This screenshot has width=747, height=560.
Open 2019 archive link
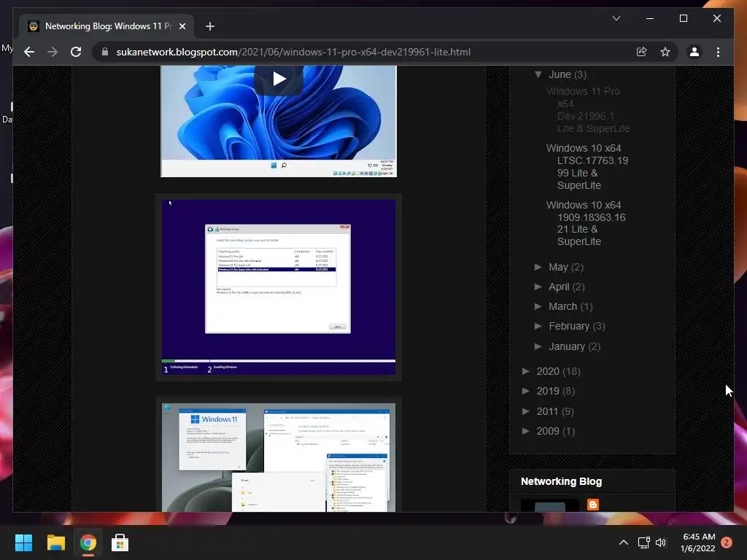(x=548, y=391)
